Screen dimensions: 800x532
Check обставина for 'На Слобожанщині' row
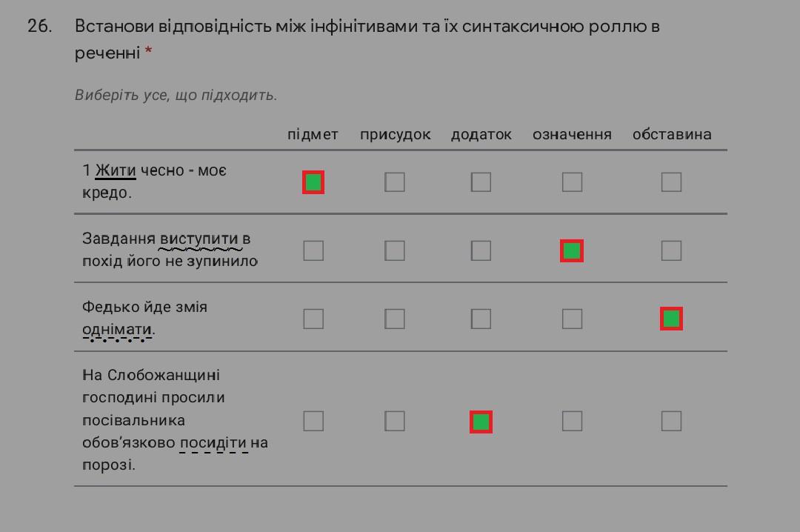671,421
